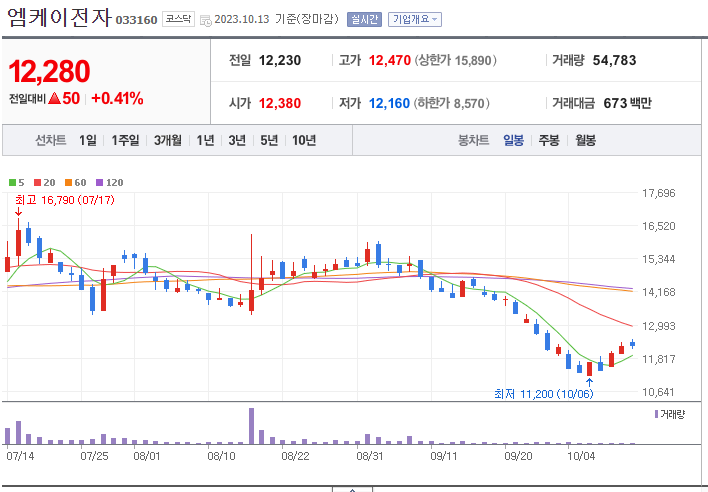Screen dimensions: 708x492
Task: Click the 최저 11,200 (10/06) annotation
Action: click(544, 394)
